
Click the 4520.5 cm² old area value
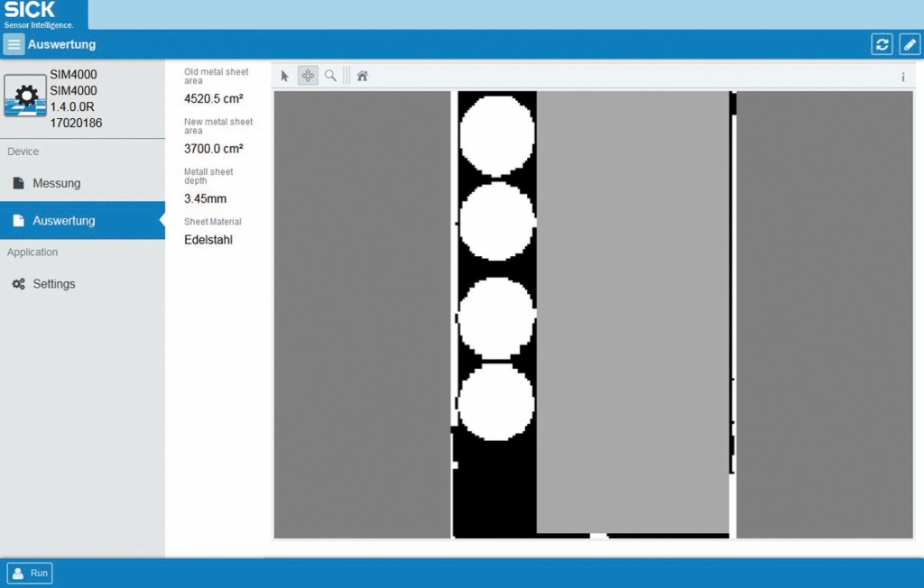tap(214, 99)
